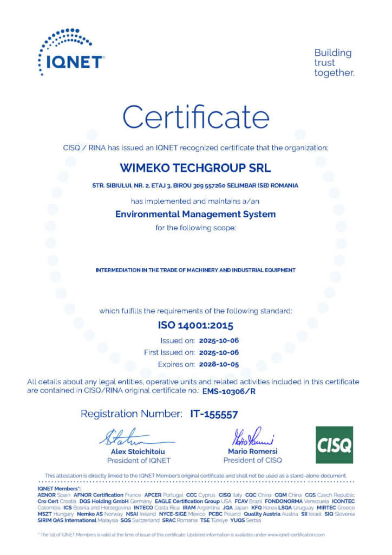Click 'AFNOR Certification' in the members list

pyautogui.click(x=98, y=495)
